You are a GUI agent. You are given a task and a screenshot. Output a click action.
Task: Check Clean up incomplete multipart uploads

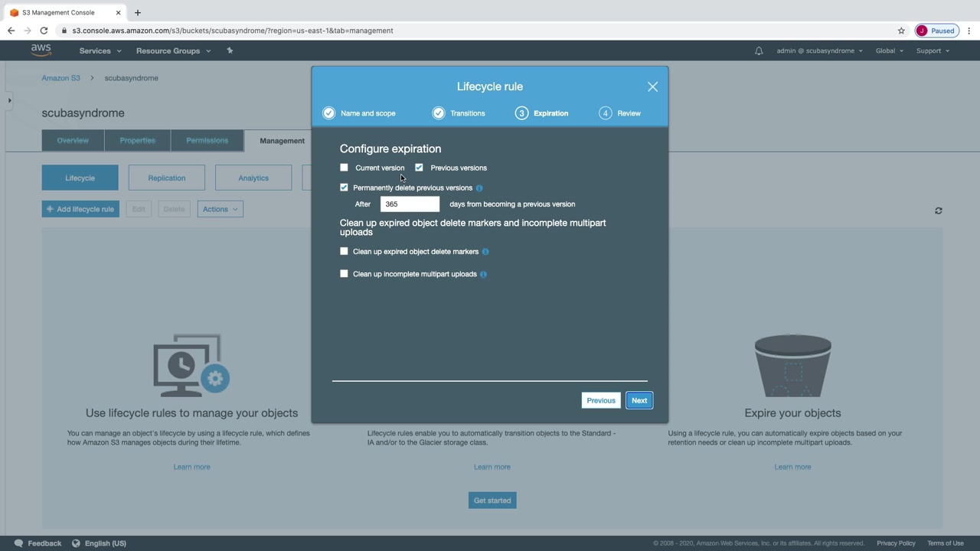point(344,273)
